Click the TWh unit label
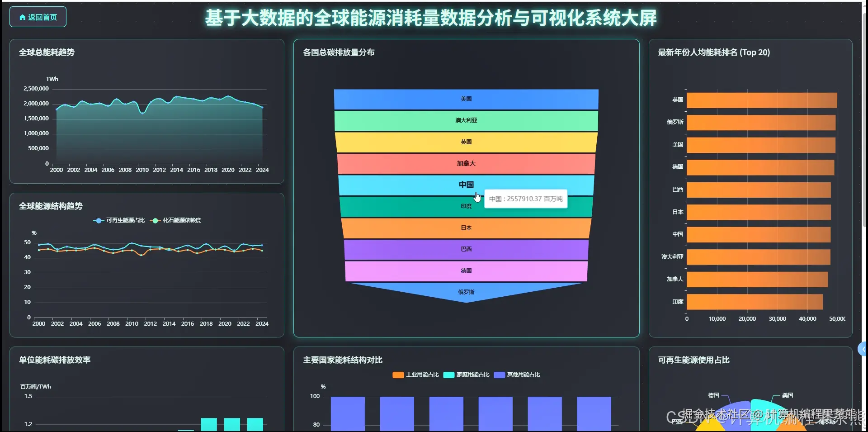The image size is (868, 432). pos(52,79)
